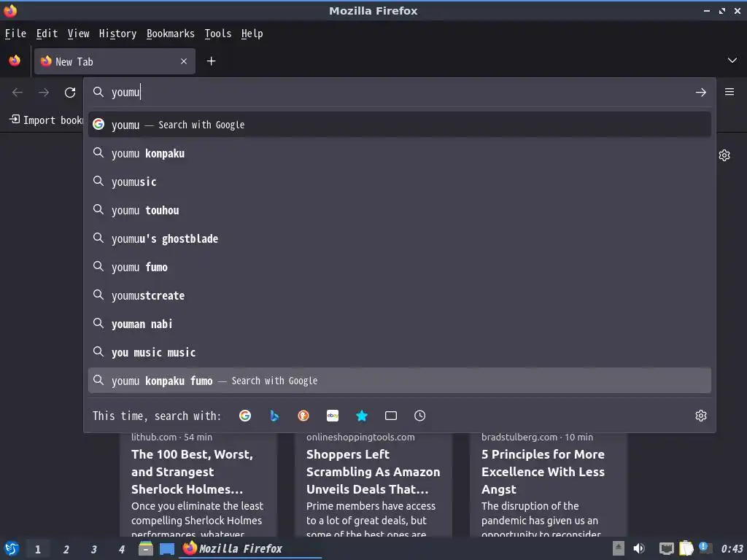The width and height of the screenshot is (747, 560).
Task: Switch to workspace 3
Action: [94, 550]
